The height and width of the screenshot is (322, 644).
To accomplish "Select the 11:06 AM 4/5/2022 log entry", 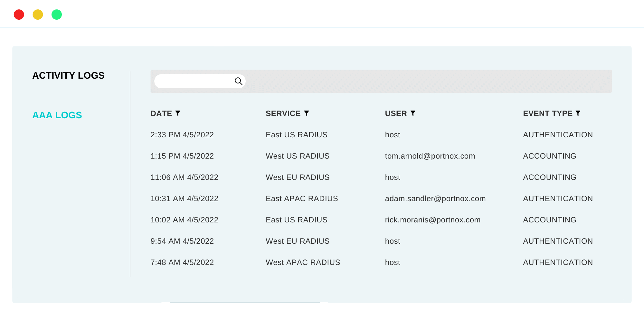I will (184, 177).
